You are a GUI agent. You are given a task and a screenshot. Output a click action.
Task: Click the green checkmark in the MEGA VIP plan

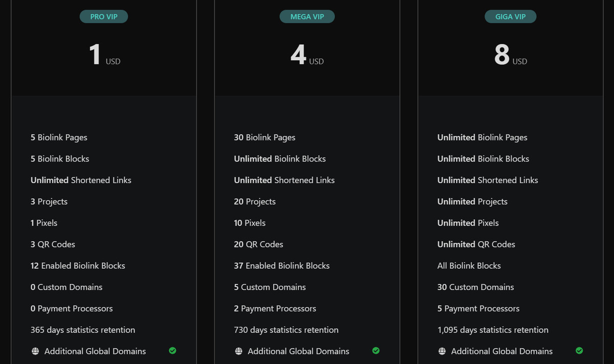[376, 351]
